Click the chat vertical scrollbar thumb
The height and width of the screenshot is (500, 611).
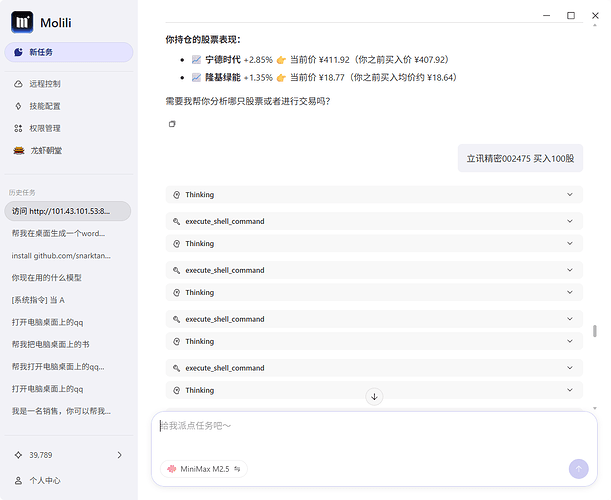click(x=595, y=331)
